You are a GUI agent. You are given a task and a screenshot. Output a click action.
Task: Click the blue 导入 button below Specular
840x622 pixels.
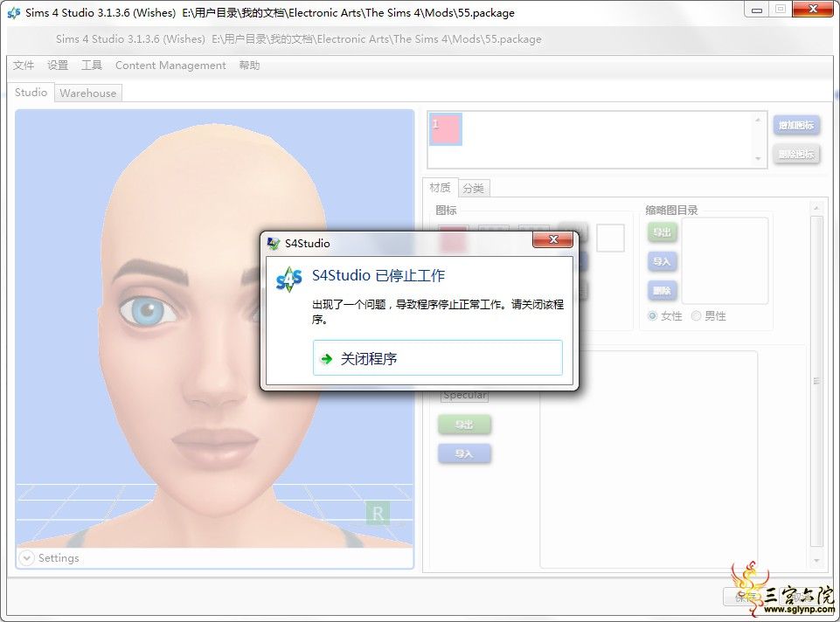[464, 454]
